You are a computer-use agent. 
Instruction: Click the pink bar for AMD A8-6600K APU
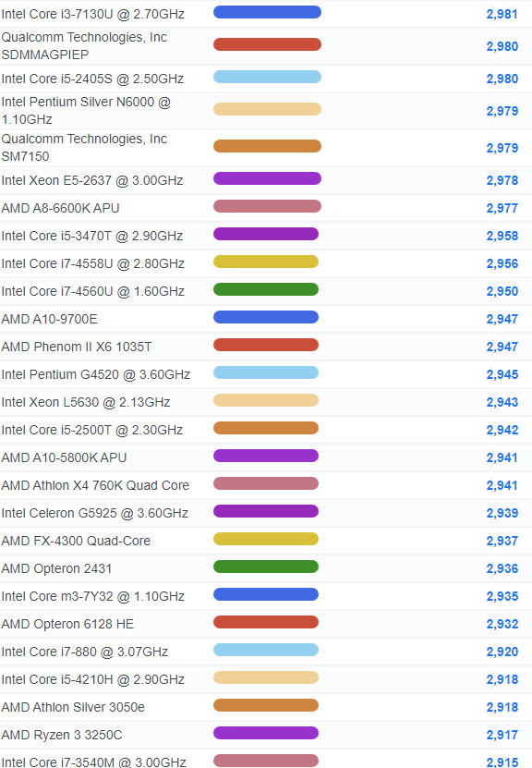click(x=267, y=206)
